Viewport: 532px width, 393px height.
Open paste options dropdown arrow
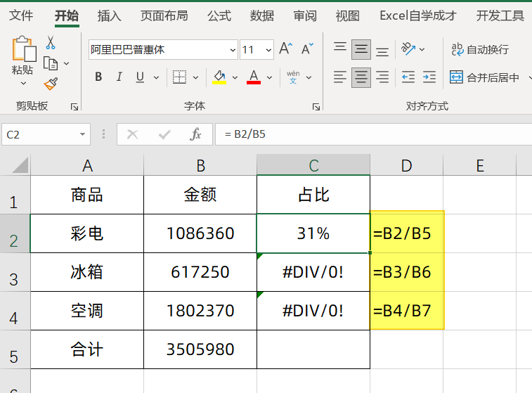tap(23, 83)
